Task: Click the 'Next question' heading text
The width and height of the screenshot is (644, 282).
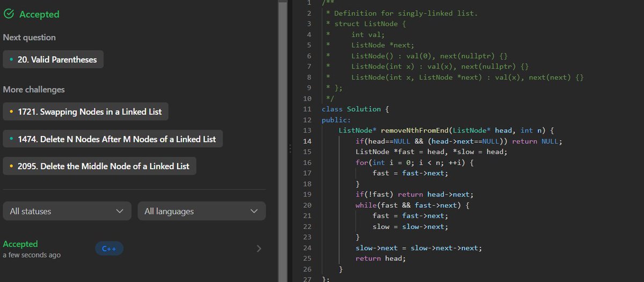Action: tap(29, 38)
